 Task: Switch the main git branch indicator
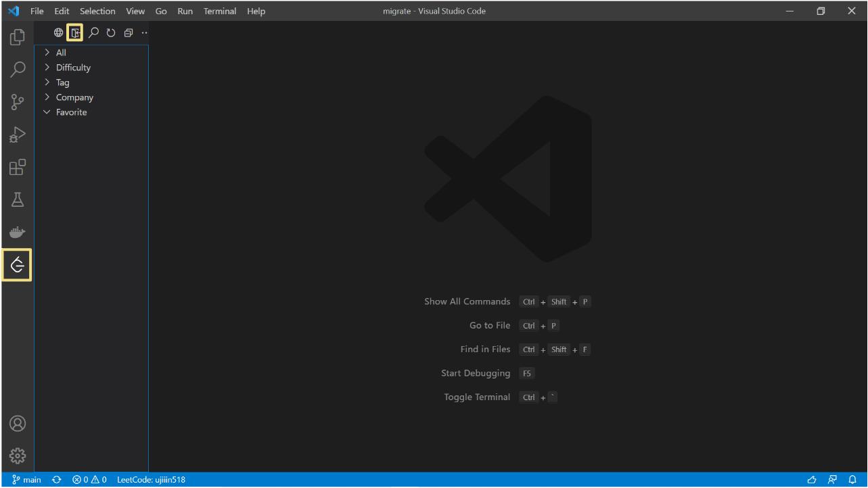(x=26, y=479)
